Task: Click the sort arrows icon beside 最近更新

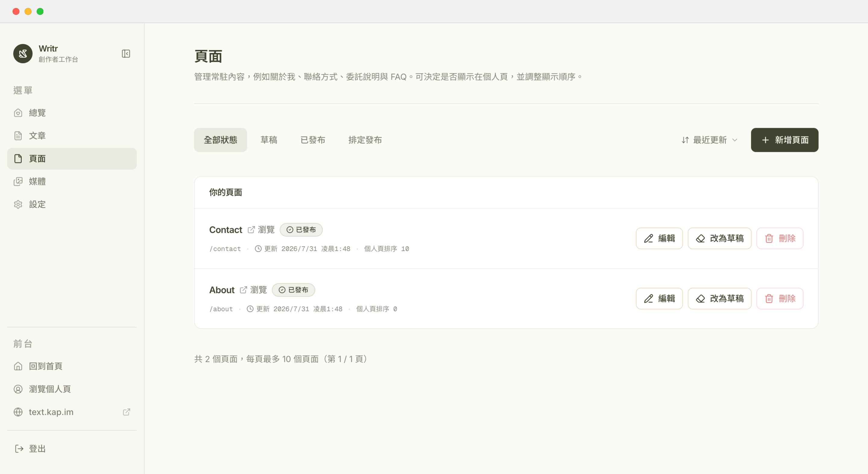Action: tap(685, 140)
